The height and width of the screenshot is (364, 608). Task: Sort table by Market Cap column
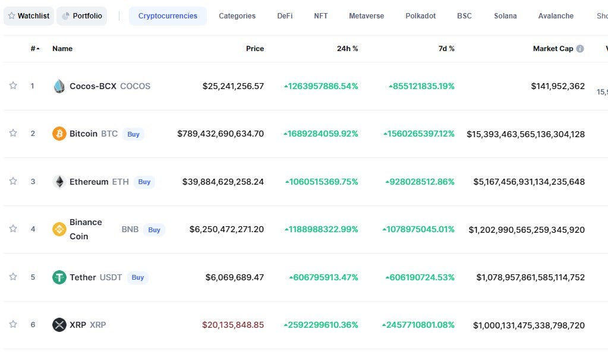(553, 49)
